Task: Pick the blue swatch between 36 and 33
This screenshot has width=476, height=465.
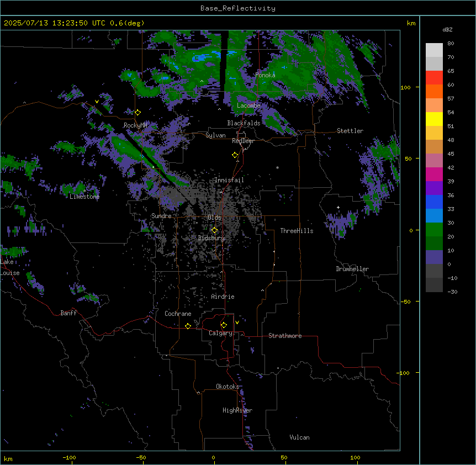Action: pos(434,202)
